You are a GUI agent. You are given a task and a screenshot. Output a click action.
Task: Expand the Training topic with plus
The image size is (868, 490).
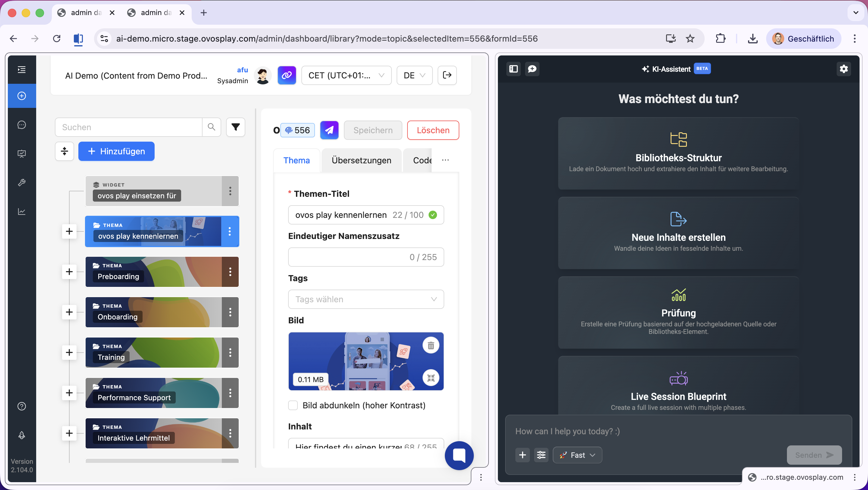(69, 353)
